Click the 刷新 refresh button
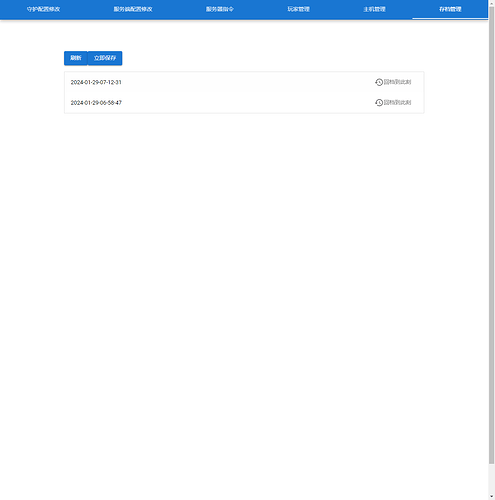The width and height of the screenshot is (495, 500). click(x=76, y=58)
